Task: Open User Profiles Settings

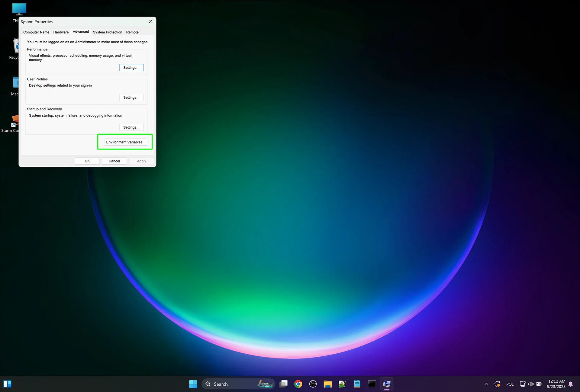Action: click(x=131, y=98)
